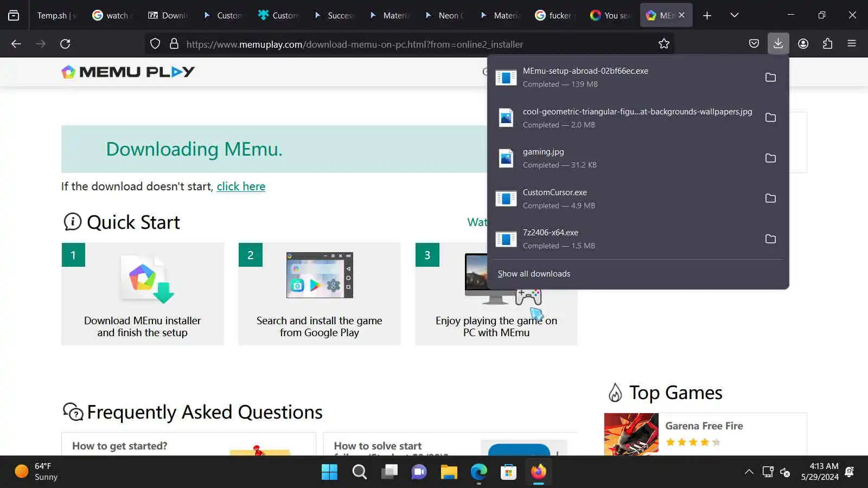The width and height of the screenshot is (868, 488).
Task: Show CustomCursor.exe in its folder
Action: pyautogui.click(x=770, y=198)
